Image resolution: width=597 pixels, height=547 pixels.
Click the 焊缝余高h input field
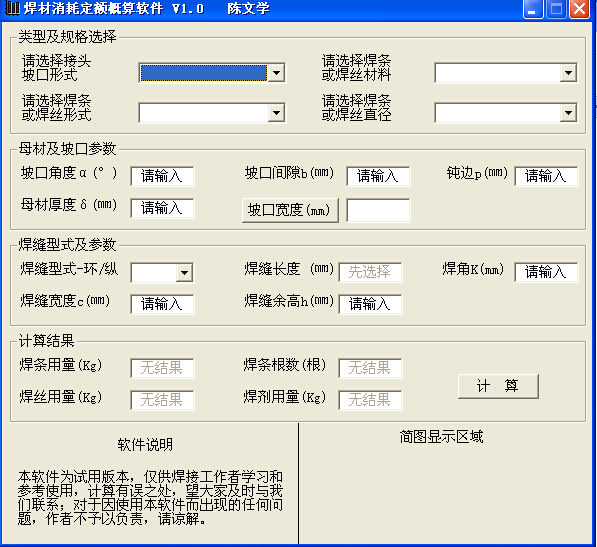[370, 304]
